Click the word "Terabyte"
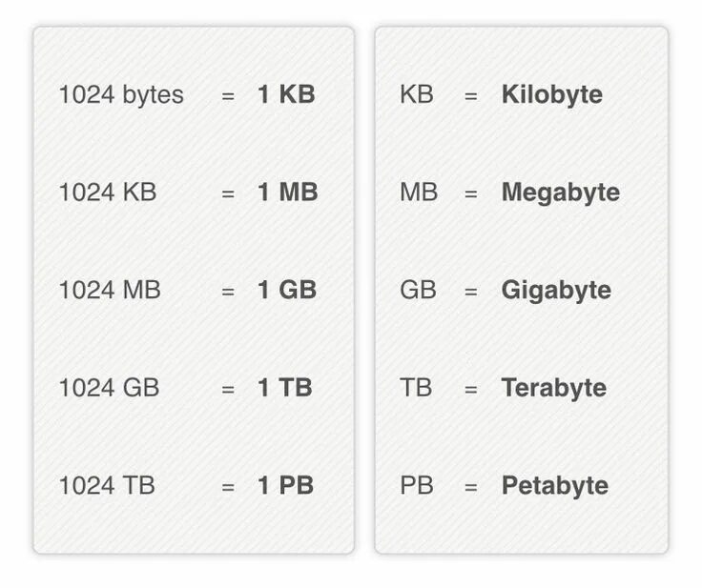 pos(553,388)
